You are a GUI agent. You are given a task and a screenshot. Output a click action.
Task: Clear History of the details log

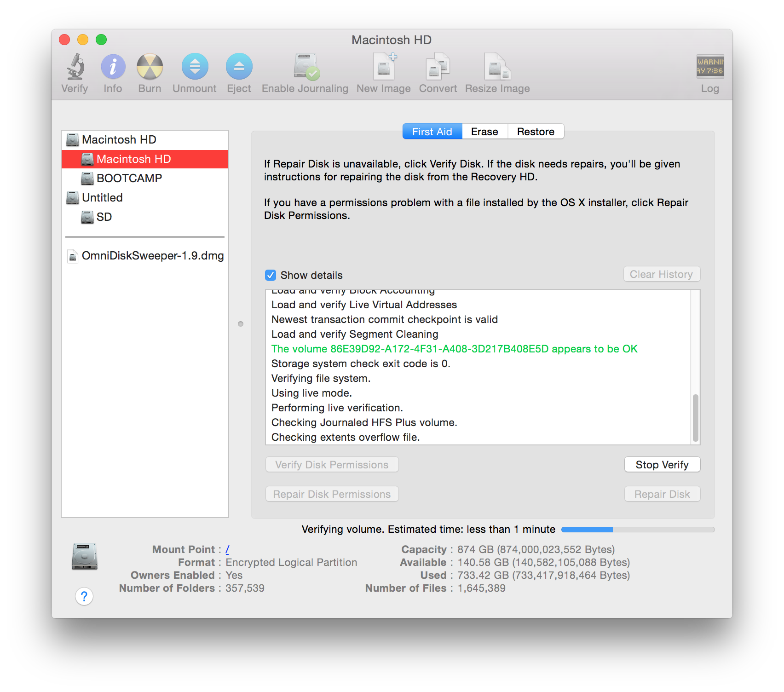661,274
